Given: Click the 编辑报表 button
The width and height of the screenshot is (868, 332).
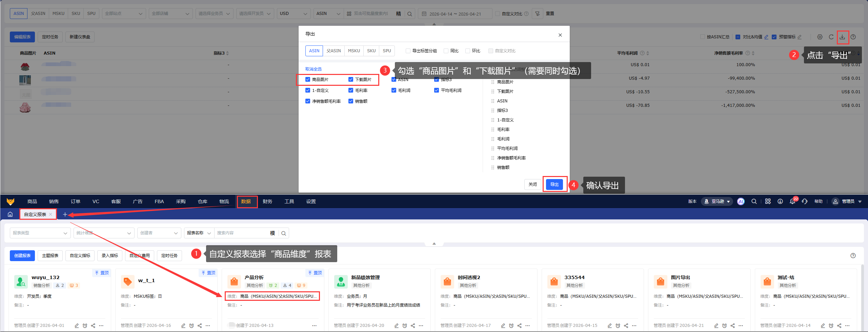Looking at the screenshot, I should coord(22,37).
